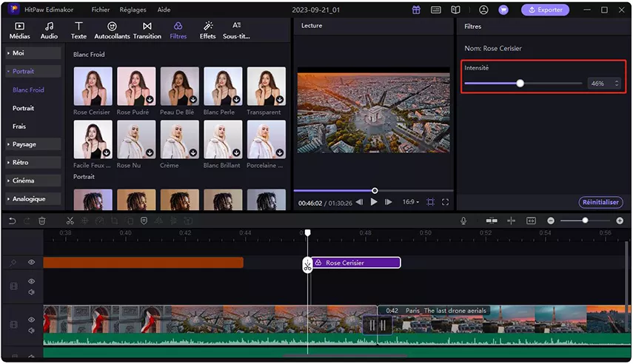
Task: Download the Peau De Blé filter
Action: point(193,99)
